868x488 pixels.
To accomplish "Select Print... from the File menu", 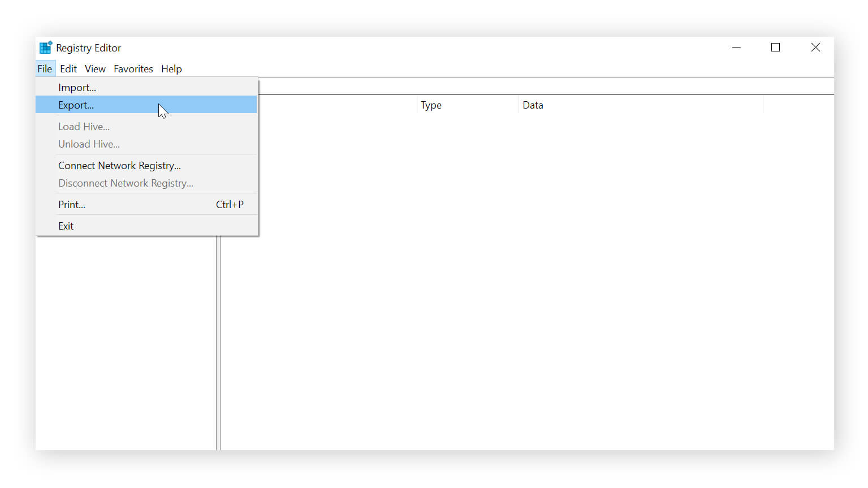I will (x=146, y=205).
